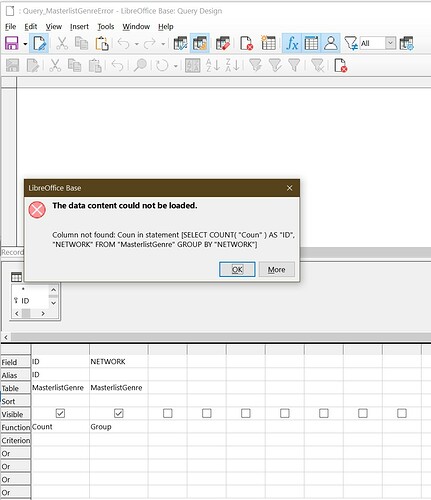
Task: Toggle the Table Name icon
Action: click(311, 43)
